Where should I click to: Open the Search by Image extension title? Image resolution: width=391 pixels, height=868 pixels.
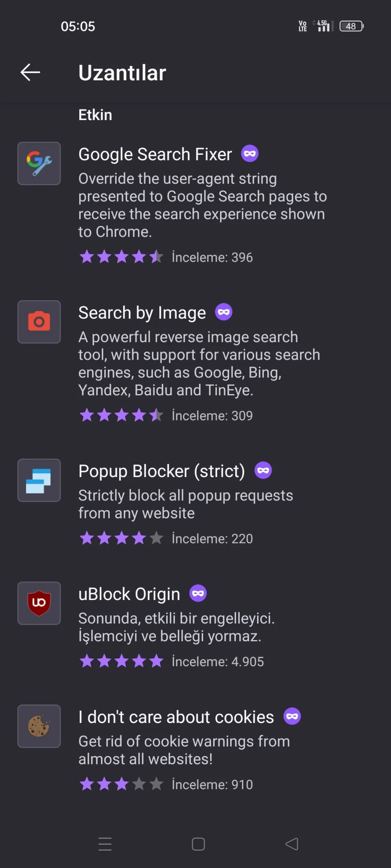tap(142, 313)
